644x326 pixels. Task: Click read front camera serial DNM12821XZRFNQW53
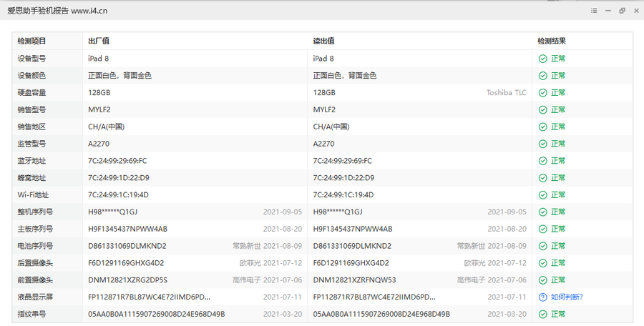(354, 280)
